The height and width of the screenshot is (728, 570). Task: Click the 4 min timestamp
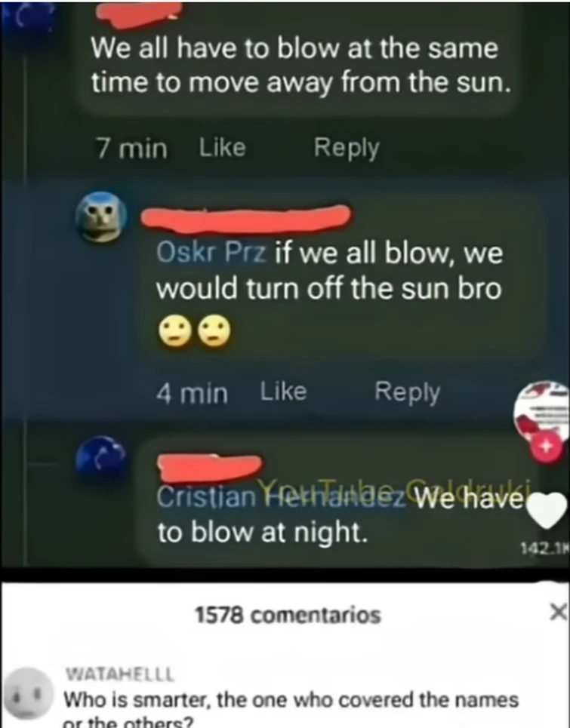[193, 393]
